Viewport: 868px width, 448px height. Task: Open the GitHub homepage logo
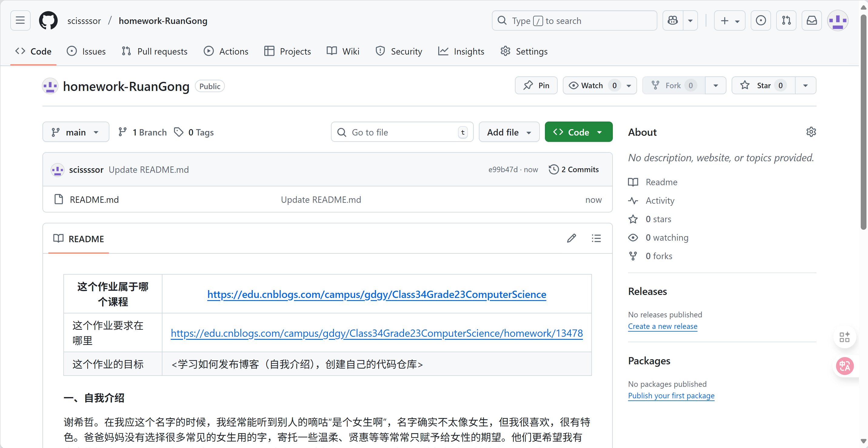(48, 21)
